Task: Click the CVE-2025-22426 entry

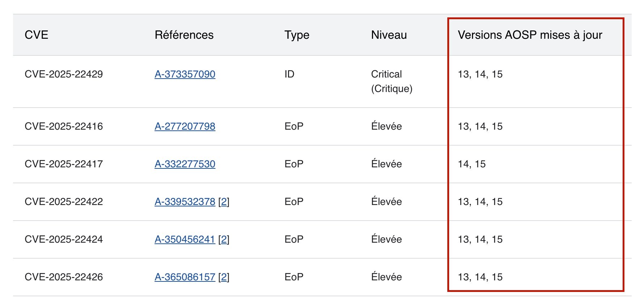Action: pos(64,277)
